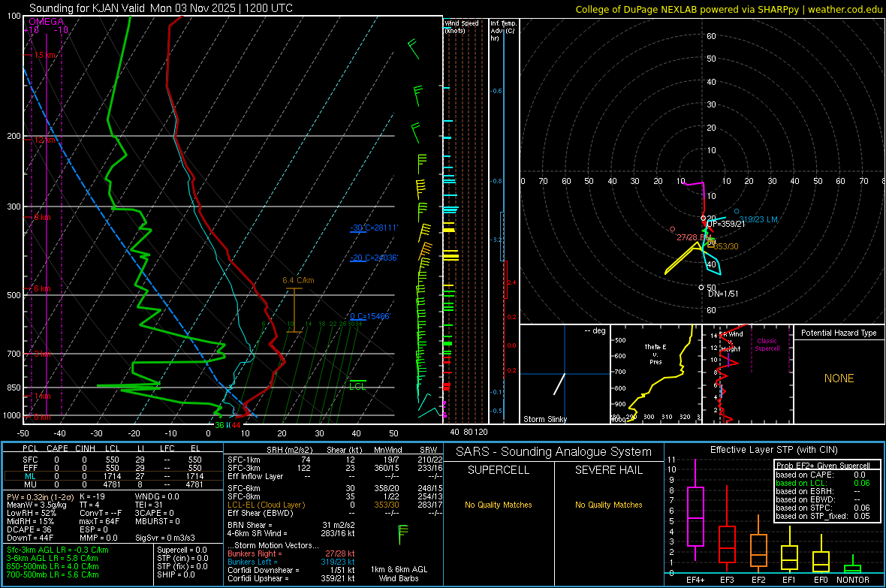This screenshot has width=886, height=588.
Task: Click the -20 C=24036' height label
Action: coord(374,258)
